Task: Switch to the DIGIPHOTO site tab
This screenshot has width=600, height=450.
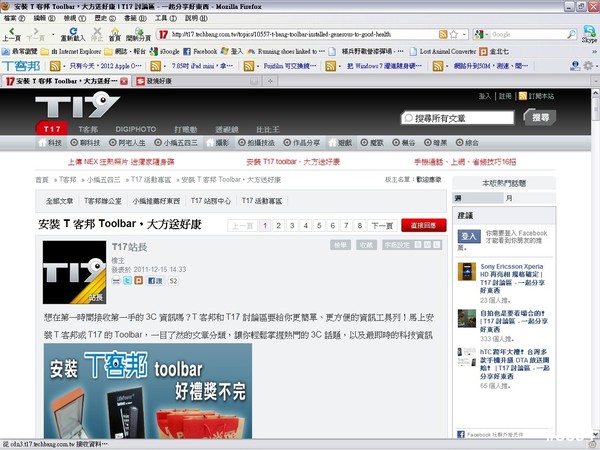Action: [x=136, y=130]
